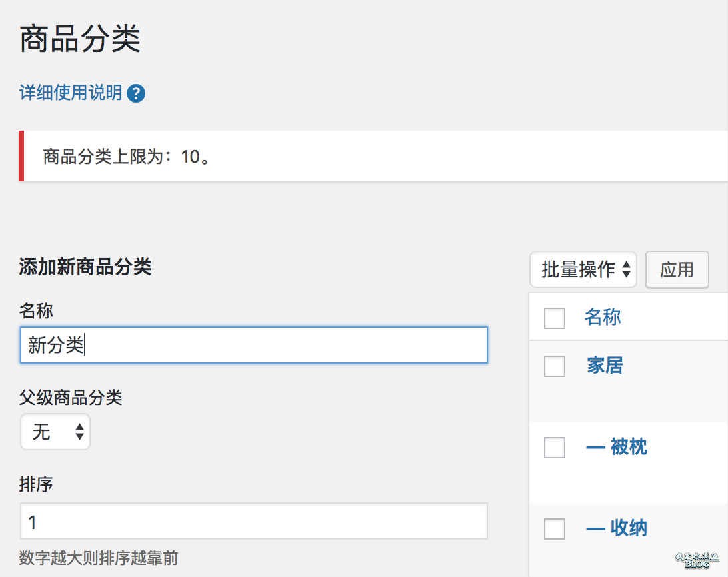Open the 批量操作 dropdown

(x=584, y=269)
